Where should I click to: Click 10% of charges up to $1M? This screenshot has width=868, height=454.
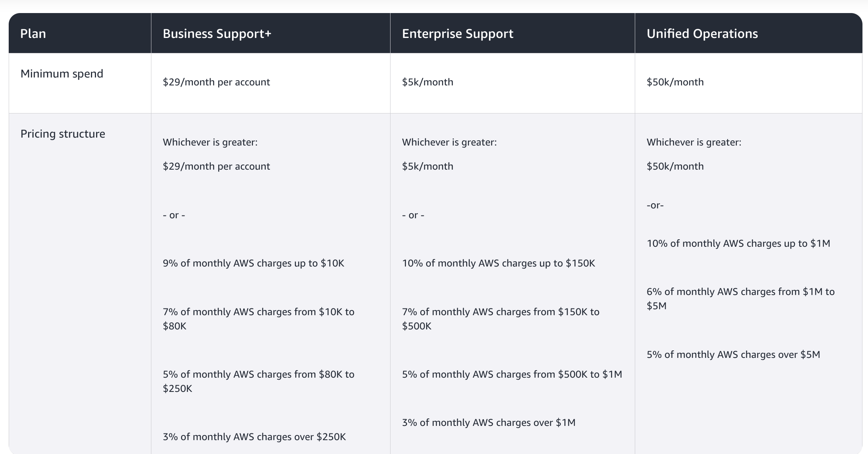tap(738, 244)
